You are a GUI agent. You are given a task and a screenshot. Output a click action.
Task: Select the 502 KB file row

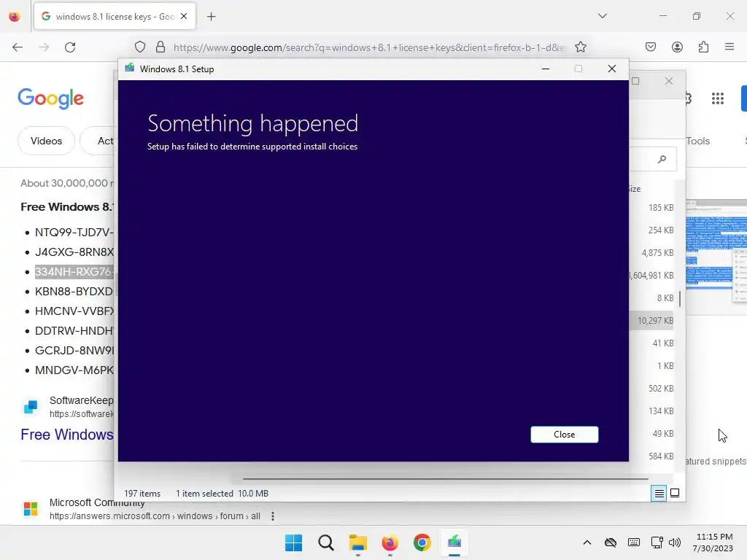(652, 388)
